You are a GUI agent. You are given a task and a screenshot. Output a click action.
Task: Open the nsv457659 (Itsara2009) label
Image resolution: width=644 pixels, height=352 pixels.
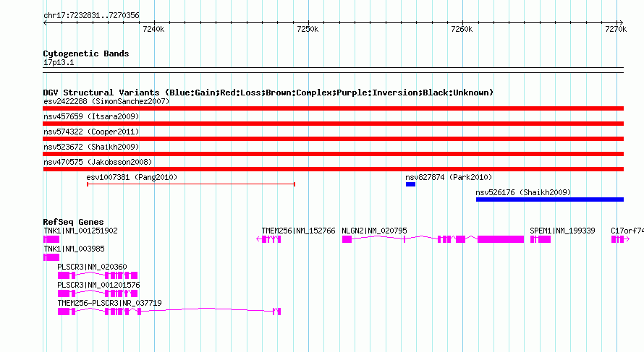pyautogui.click(x=91, y=116)
